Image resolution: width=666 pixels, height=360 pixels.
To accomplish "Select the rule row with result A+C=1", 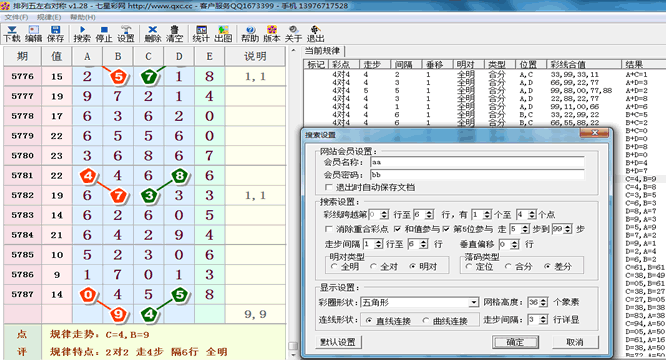I will coord(484,74).
